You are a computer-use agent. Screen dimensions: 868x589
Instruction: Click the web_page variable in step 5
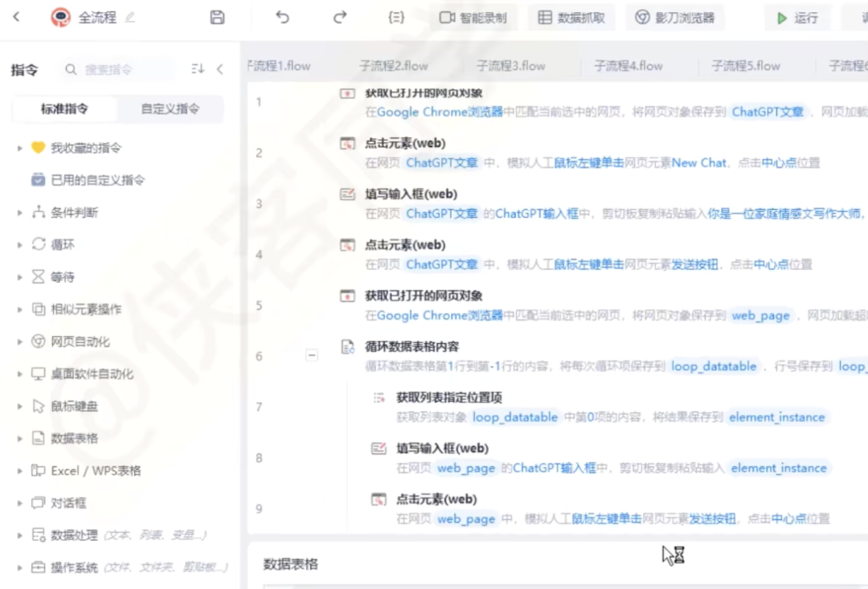(x=761, y=316)
